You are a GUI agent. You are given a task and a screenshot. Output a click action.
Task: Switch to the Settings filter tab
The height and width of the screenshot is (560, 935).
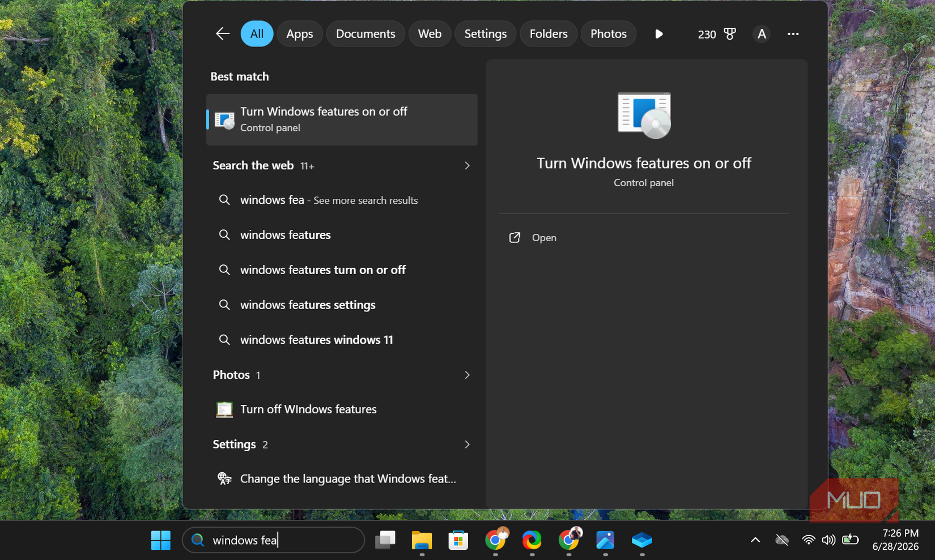tap(485, 34)
